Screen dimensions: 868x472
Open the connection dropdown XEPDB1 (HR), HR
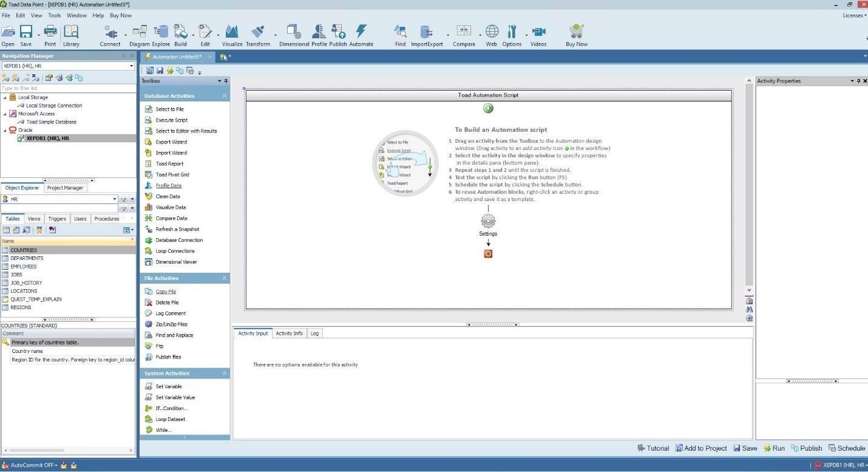(x=131, y=66)
